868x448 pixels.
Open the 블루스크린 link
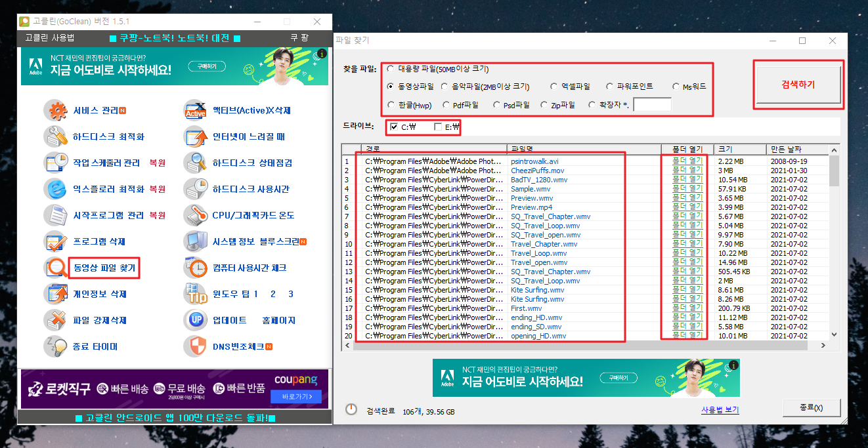[x=280, y=241]
